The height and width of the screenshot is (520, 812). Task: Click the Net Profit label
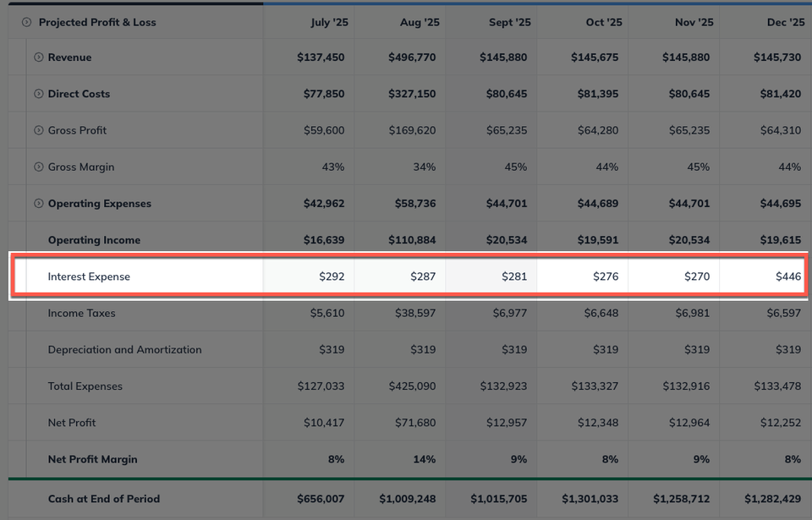(71, 423)
